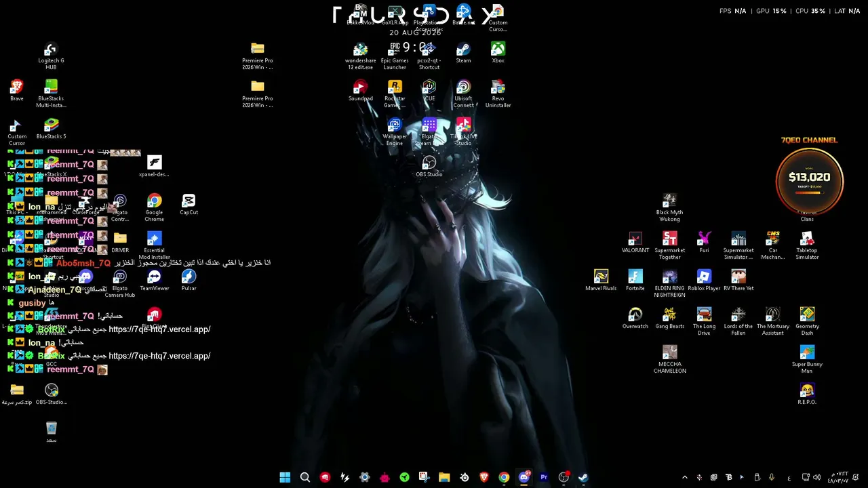The height and width of the screenshot is (488, 868).
Task: Open Soundpad desktop shortcut
Action: pyautogui.click(x=360, y=90)
